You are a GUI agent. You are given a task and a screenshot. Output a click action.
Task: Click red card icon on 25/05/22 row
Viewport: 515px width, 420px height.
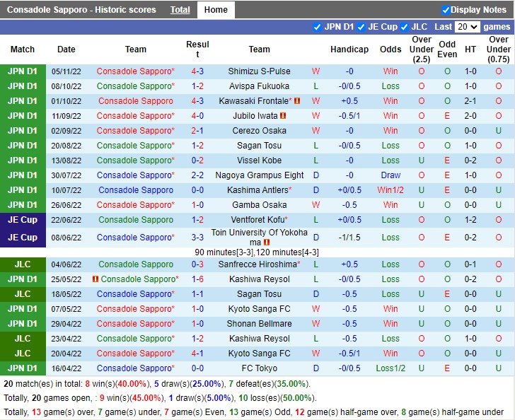click(x=95, y=279)
